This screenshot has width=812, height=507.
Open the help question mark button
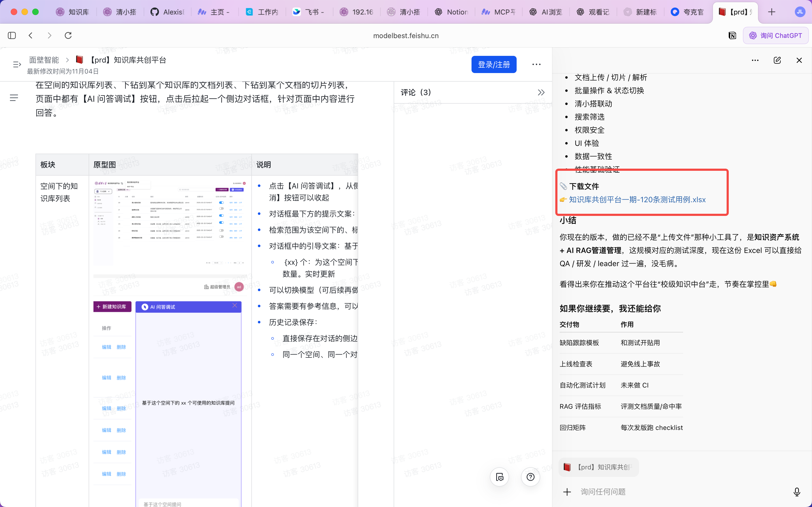coord(530,477)
